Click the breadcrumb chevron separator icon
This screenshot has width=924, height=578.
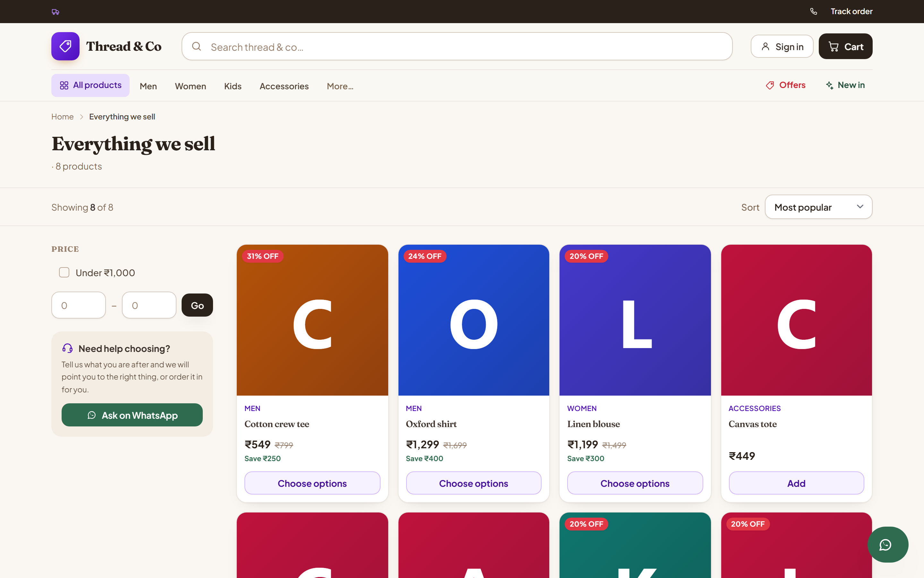pyautogui.click(x=81, y=117)
